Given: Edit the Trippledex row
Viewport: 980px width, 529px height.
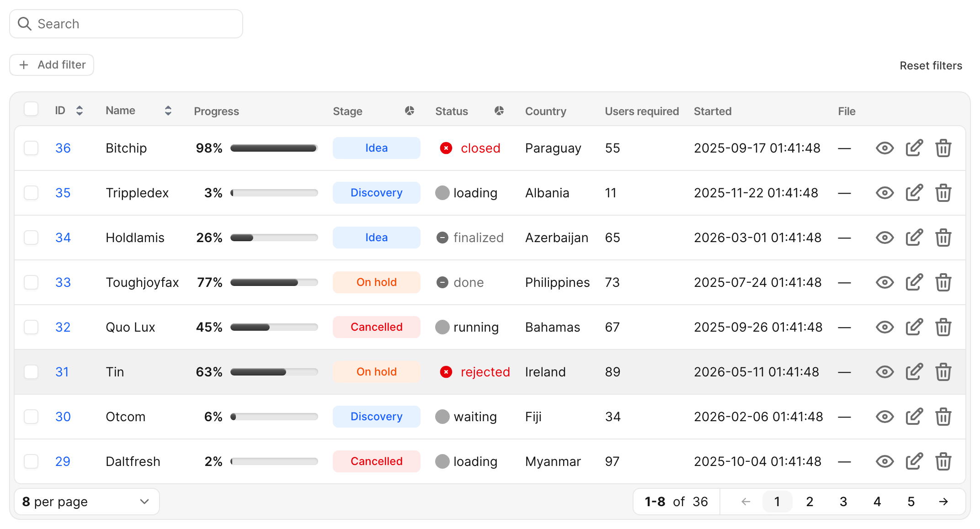Looking at the screenshot, I should (x=914, y=193).
